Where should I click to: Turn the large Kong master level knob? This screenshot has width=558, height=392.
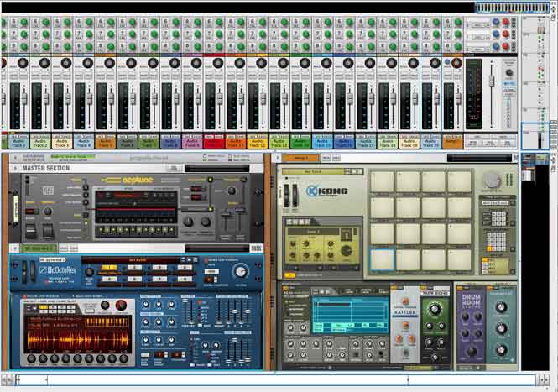[492, 180]
